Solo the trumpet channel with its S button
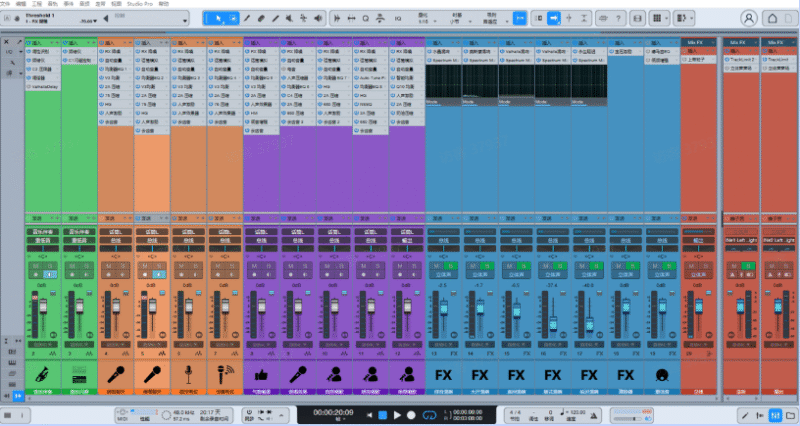Image resolution: width=800 pixels, height=426 pixels. (x=50, y=266)
